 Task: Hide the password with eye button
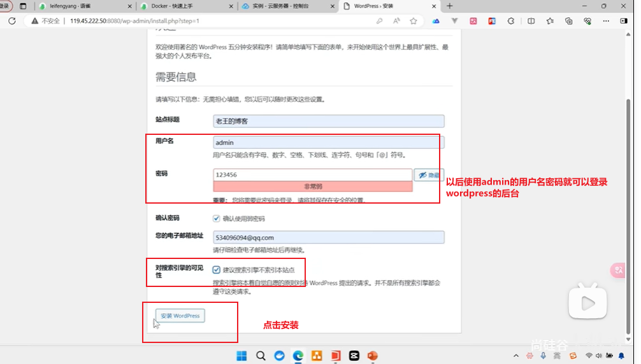tap(428, 175)
